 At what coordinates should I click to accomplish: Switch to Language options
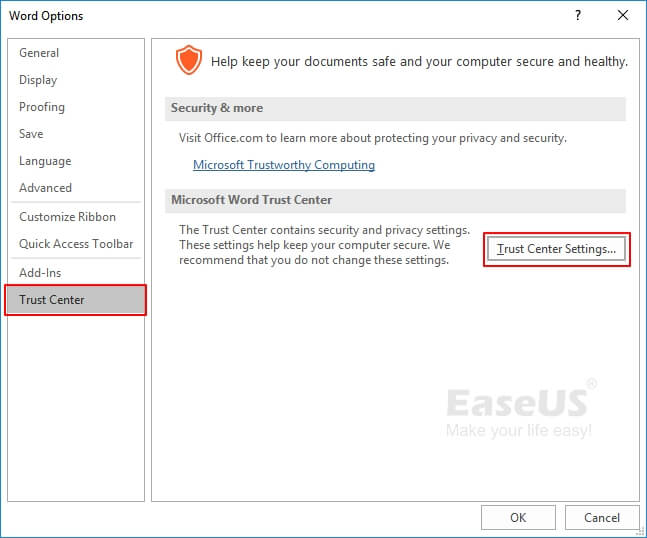pos(45,161)
